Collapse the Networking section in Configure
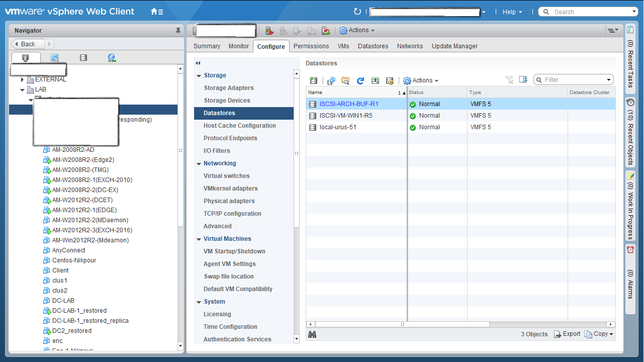 tap(199, 164)
